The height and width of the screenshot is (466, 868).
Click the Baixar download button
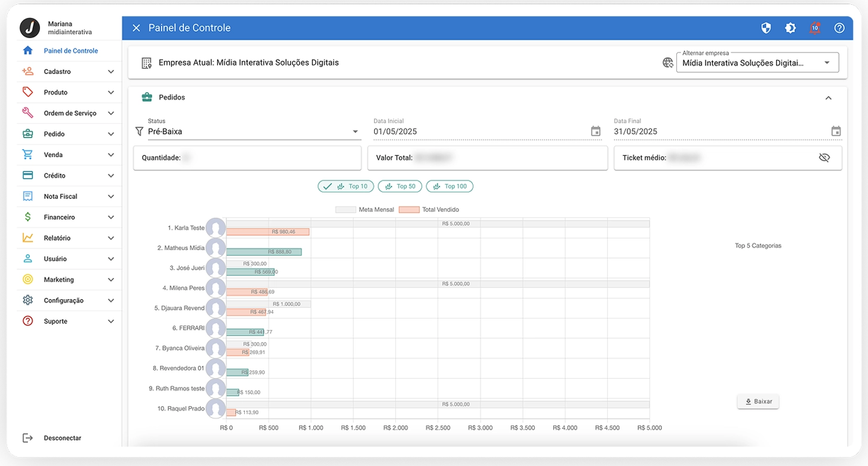[x=758, y=401]
